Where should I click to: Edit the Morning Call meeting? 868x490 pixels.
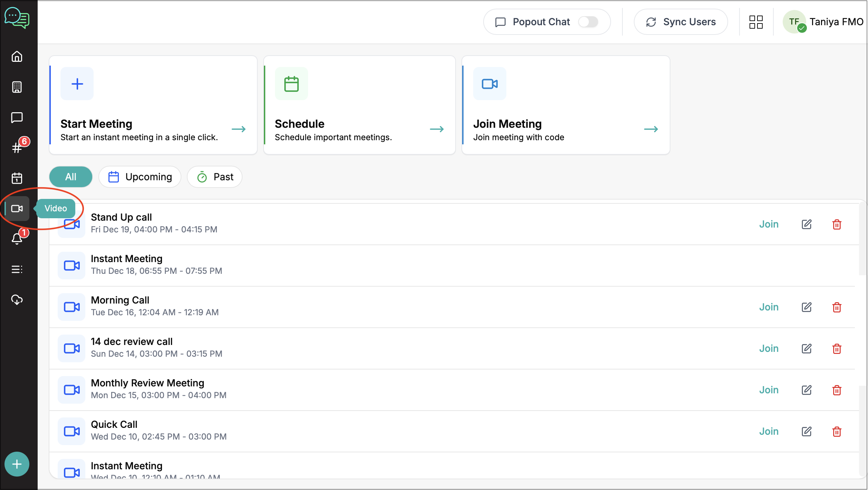807,307
